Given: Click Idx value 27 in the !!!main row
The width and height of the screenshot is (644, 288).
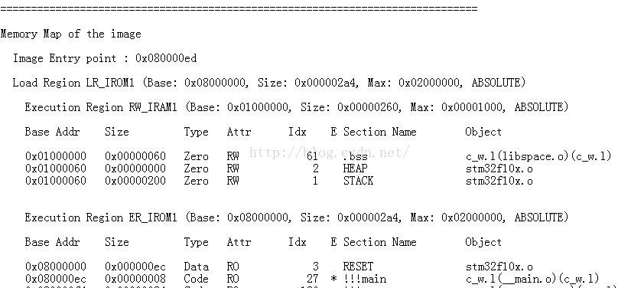Looking at the screenshot, I should coord(312,279).
